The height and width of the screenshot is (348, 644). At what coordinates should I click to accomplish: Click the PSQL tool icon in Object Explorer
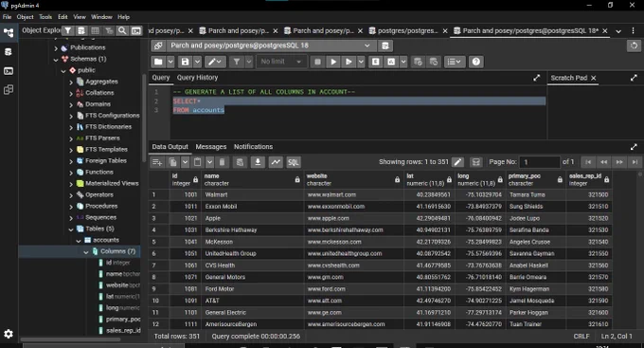(x=136, y=31)
